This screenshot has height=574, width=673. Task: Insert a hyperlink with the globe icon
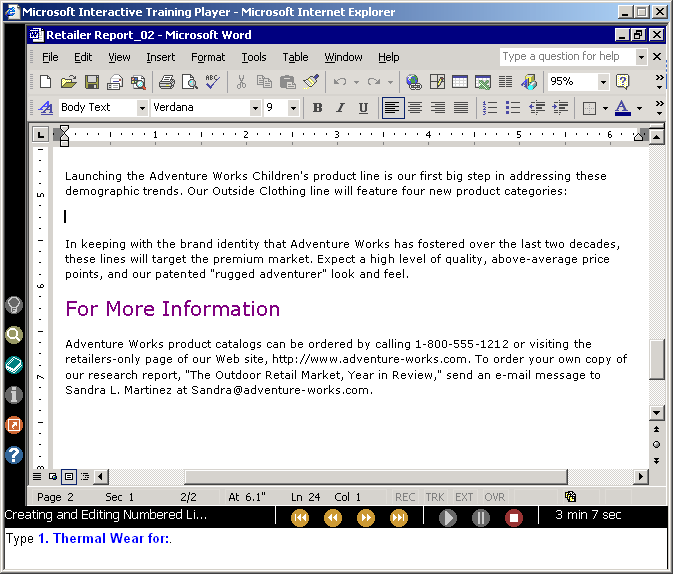(414, 82)
